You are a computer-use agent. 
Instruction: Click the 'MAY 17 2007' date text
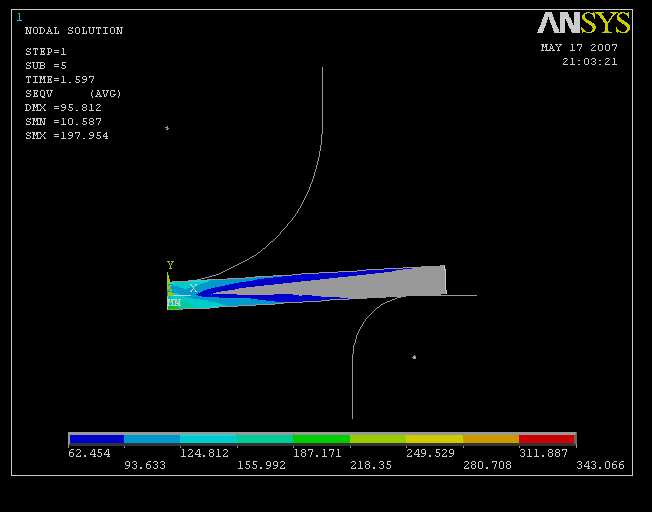(579, 48)
